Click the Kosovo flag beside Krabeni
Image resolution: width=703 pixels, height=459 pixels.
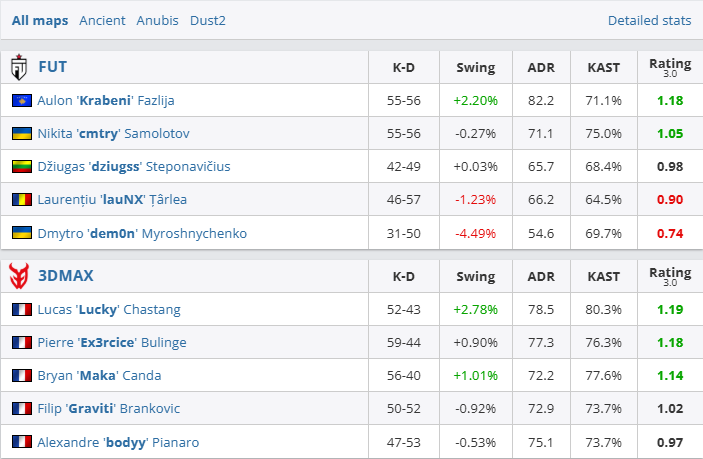pyautogui.click(x=20, y=101)
